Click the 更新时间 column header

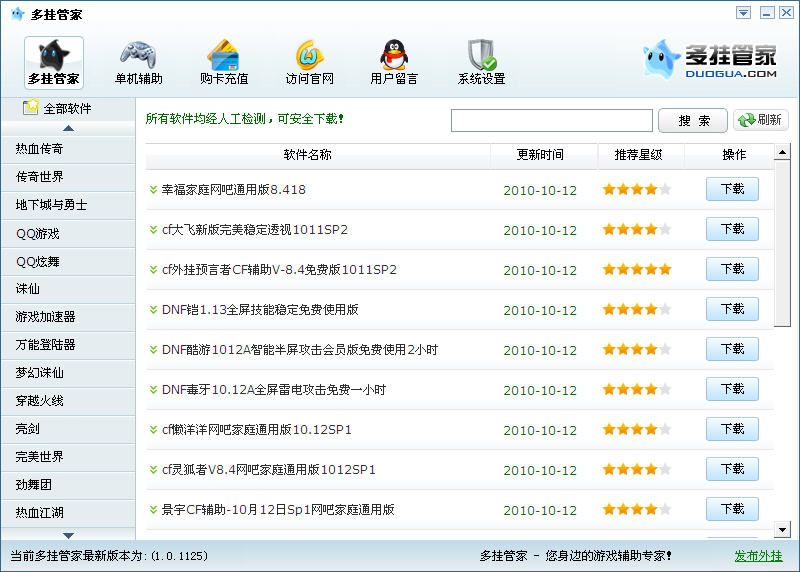click(x=544, y=155)
